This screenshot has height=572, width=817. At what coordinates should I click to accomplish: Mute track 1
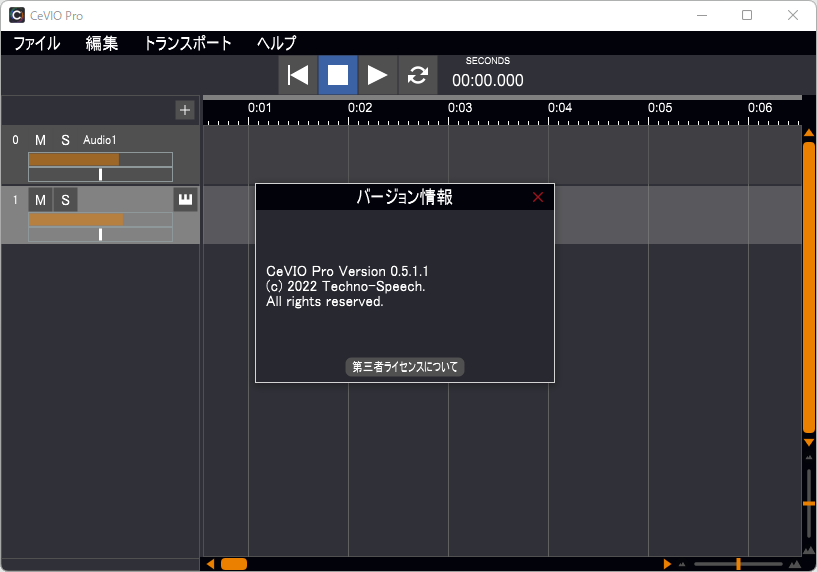(40, 200)
